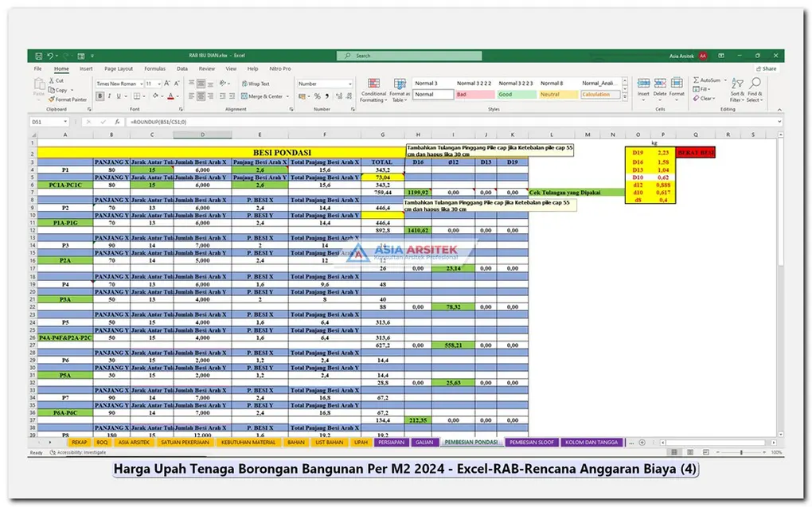Collapse the ribbon
Viewport: 812px width, 507px height.
point(779,110)
